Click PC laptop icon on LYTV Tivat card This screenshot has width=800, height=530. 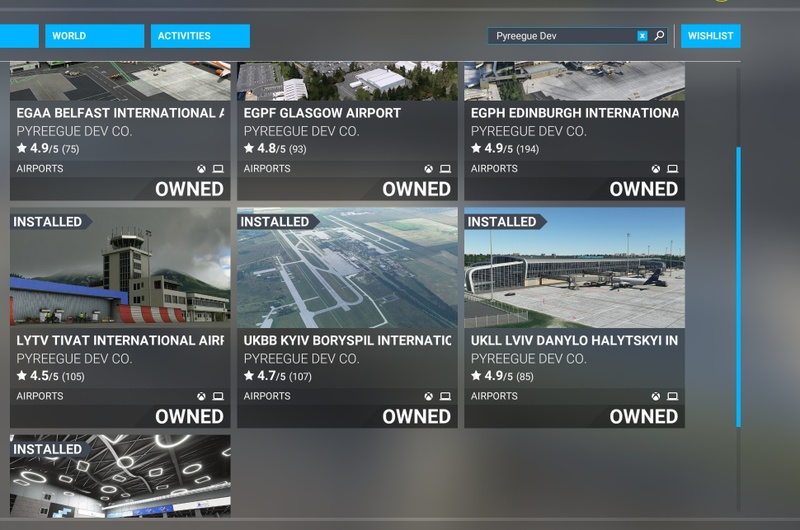pyautogui.click(x=218, y=396)
